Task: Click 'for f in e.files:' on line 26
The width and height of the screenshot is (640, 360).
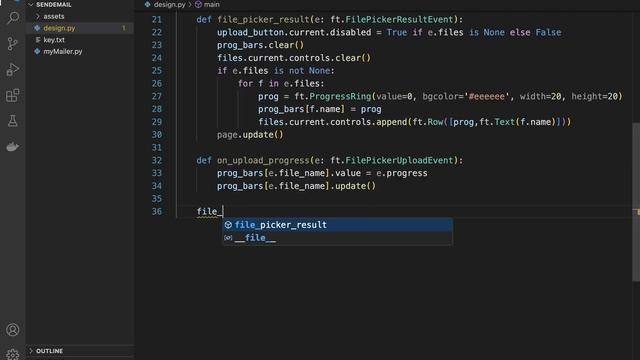Action: click(x=281, y=84)
